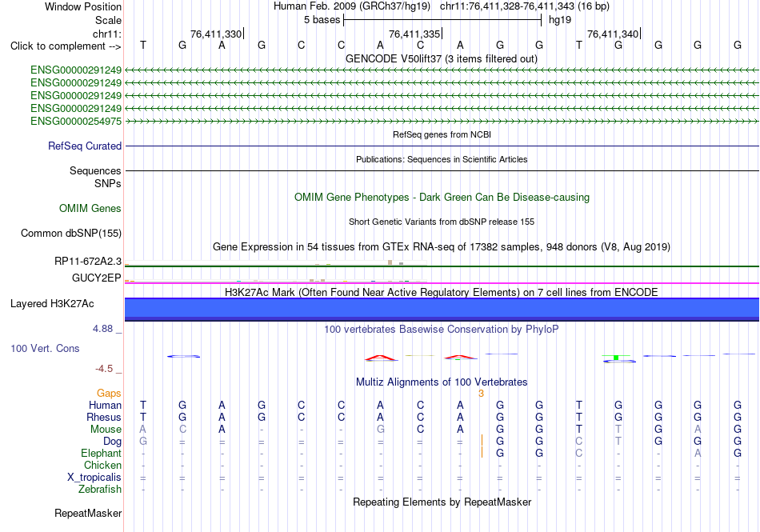Select the Elephant alignment row label
Image resolution: width=760 pixels, height=532 pixels.
pos(101,453)
